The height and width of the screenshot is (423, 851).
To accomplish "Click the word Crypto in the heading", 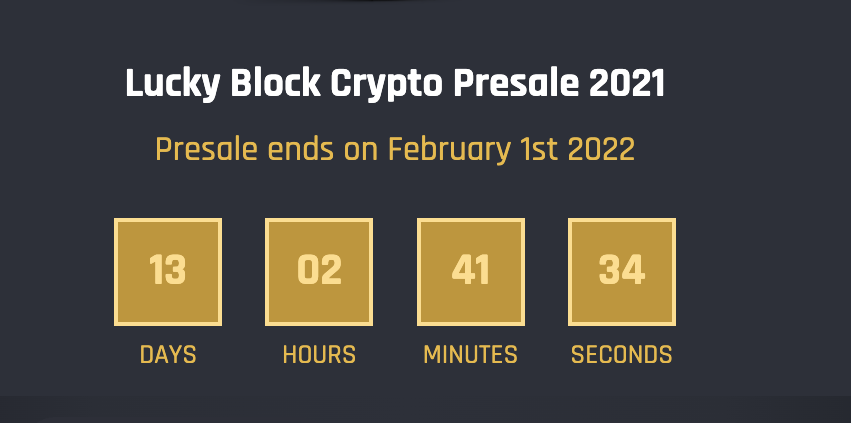I will coord(387,86).
